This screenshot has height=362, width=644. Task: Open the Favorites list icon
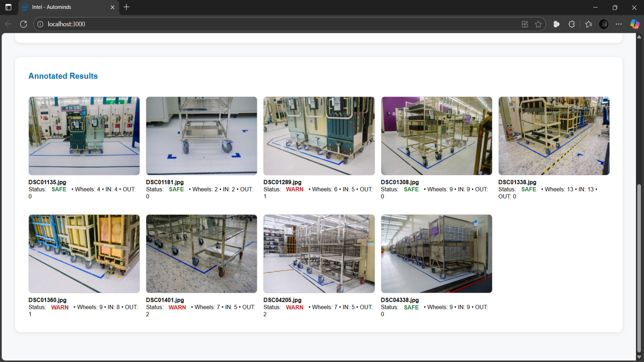[x=588, y=24]
